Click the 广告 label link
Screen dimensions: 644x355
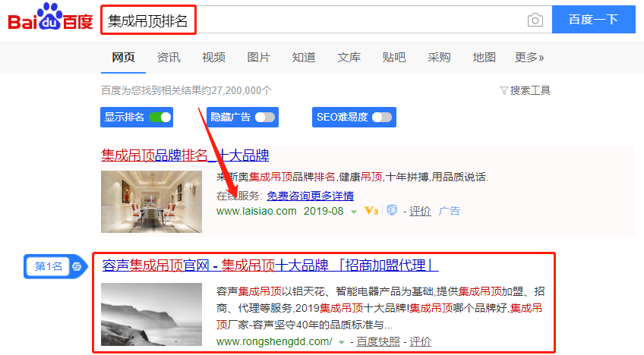click(450, 212)
